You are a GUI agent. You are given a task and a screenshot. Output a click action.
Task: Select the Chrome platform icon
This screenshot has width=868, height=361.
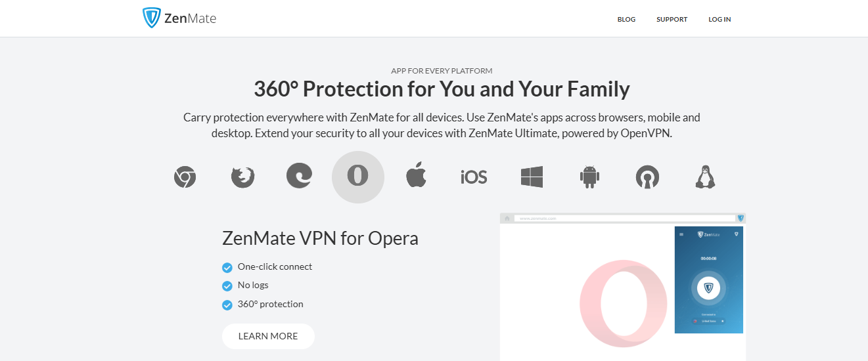click(185, 177)
